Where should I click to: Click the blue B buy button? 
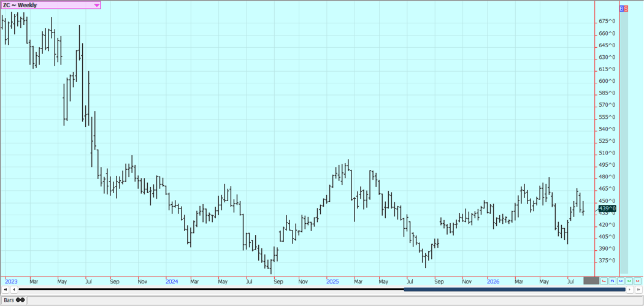(621, 8)
